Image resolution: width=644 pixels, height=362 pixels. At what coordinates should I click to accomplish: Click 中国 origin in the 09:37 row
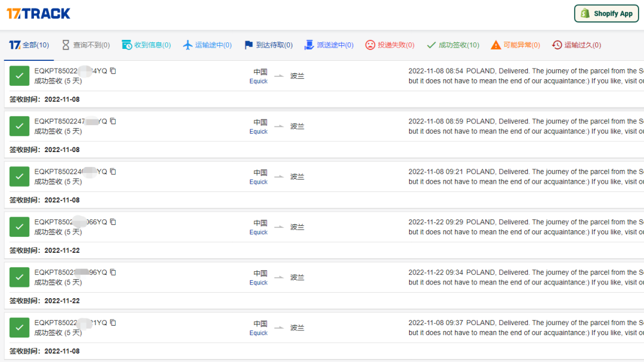[x=261, y=323]
